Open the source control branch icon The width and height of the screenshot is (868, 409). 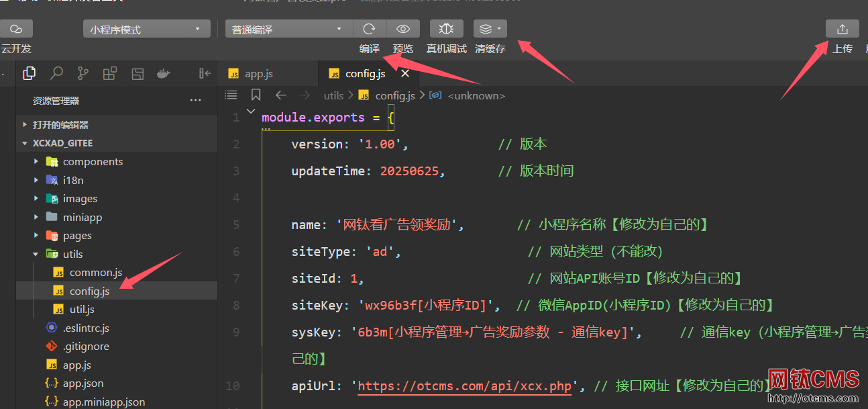[x=83, y=73]
